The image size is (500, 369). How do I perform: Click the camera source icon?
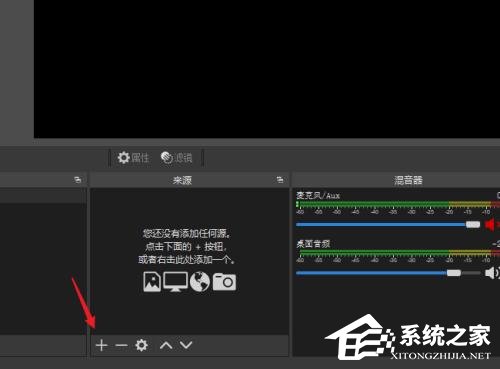click(224, 282)
